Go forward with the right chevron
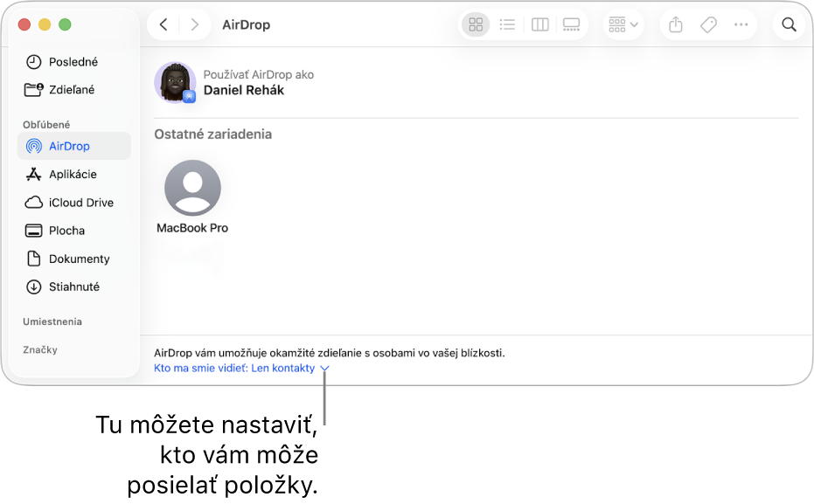Screen dimensions: 814x504 195,24
